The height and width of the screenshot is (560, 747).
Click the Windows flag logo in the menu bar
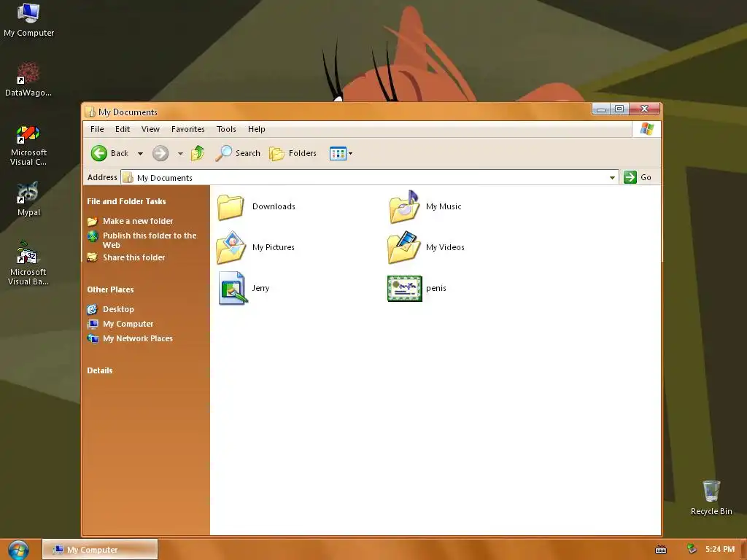(647, 129)
